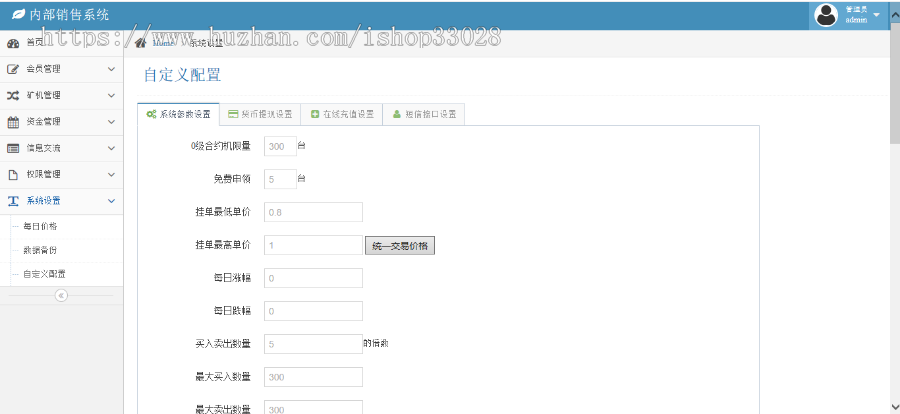Click the 内部销售系统 header title

tap(69, 15)
